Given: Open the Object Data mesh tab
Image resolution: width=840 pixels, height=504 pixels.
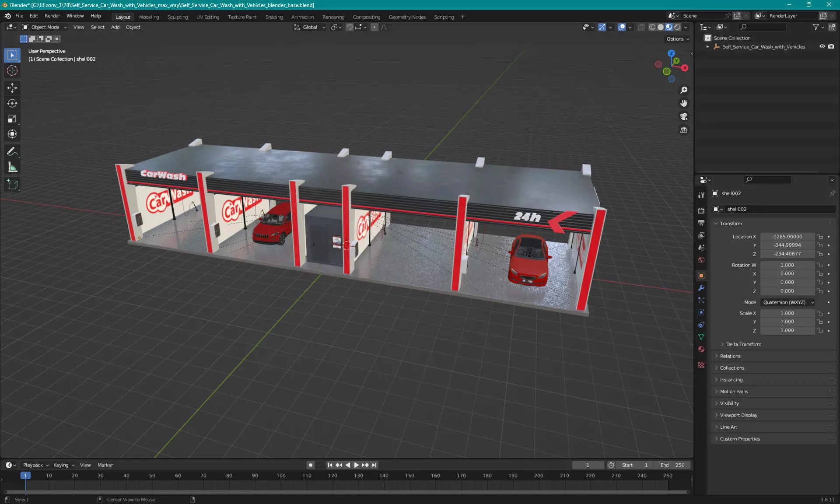Looking at the screenshot, I should point(701,337).
